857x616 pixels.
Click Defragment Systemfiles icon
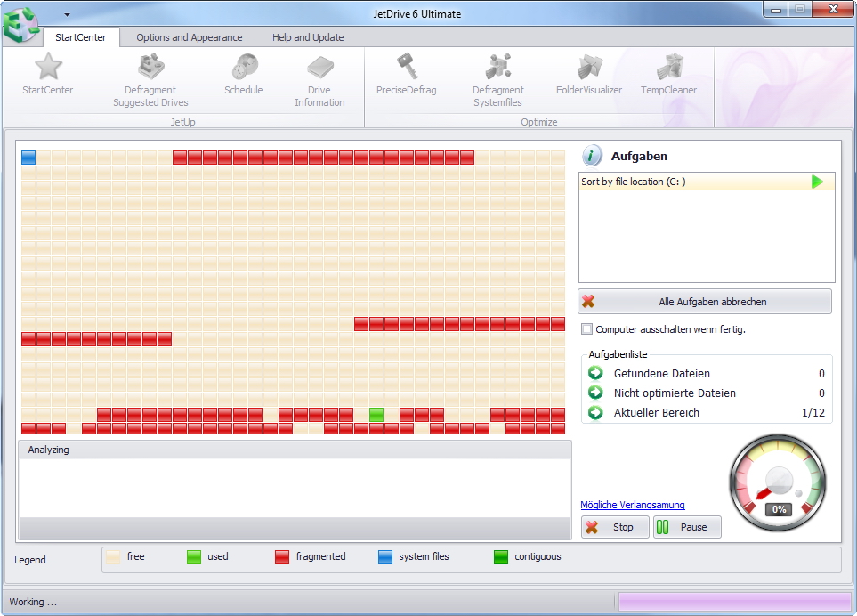click(x=497, y=68)
